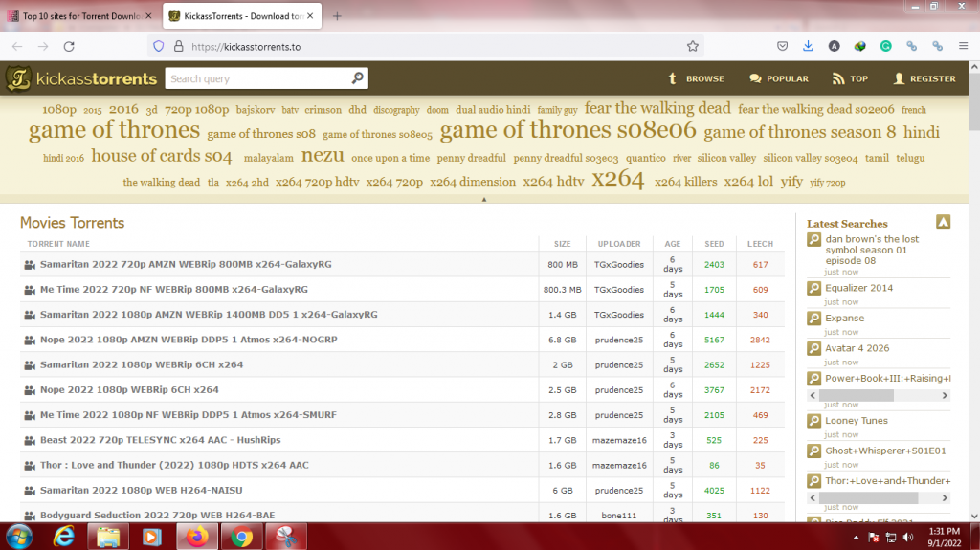Open the Register navigation item

[924, 78]
